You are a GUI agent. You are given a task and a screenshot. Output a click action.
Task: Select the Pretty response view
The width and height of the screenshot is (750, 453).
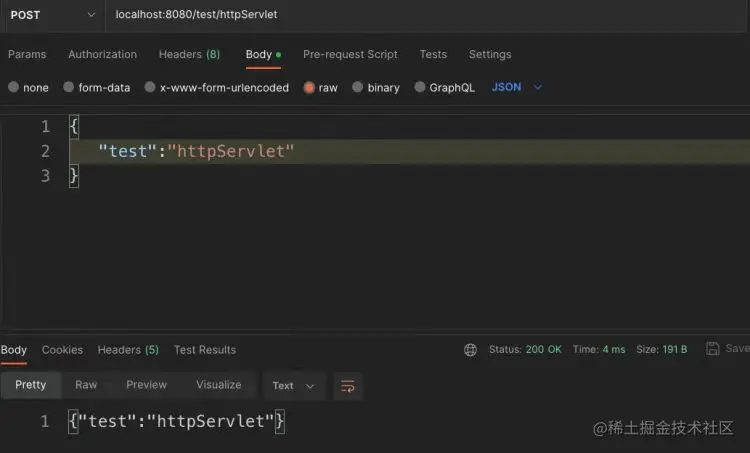point(31,385)
